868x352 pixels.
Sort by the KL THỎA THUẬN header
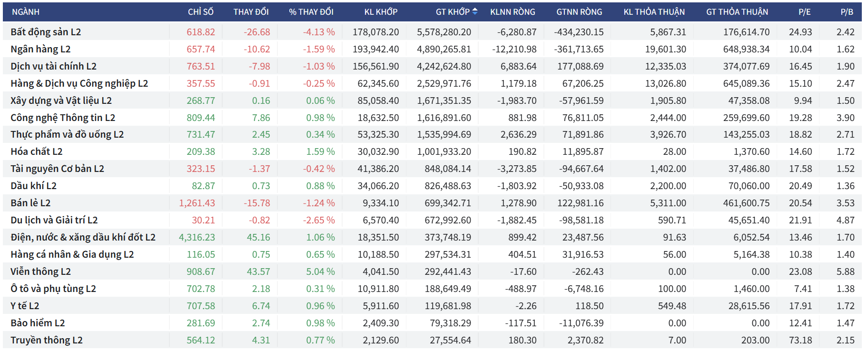[654, 12]
